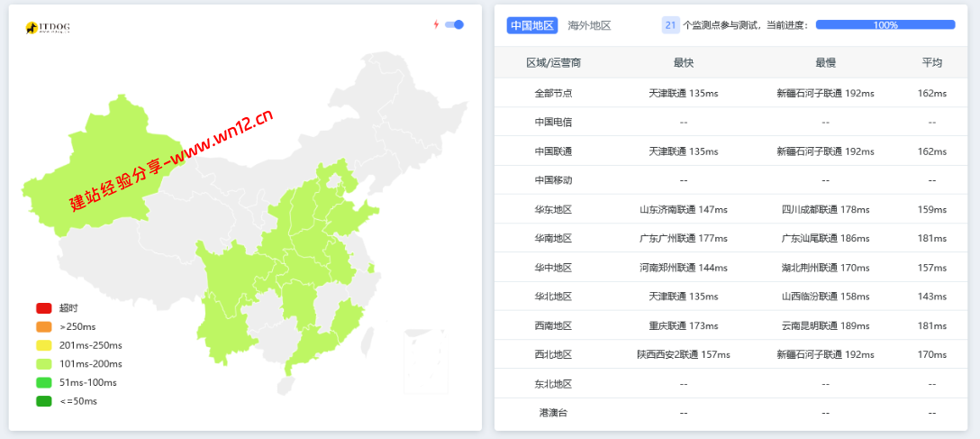Click the green 51ms-100ms legend swatch
This screenshot has height=439, width=980.
point(44,383)
